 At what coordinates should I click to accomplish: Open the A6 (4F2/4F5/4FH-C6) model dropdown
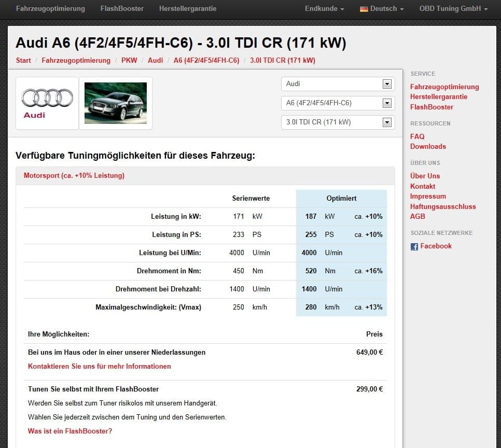coord(338,103)
